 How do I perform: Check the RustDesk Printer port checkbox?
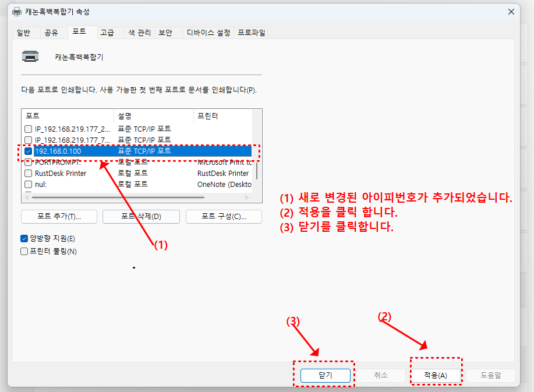point(27,174)
